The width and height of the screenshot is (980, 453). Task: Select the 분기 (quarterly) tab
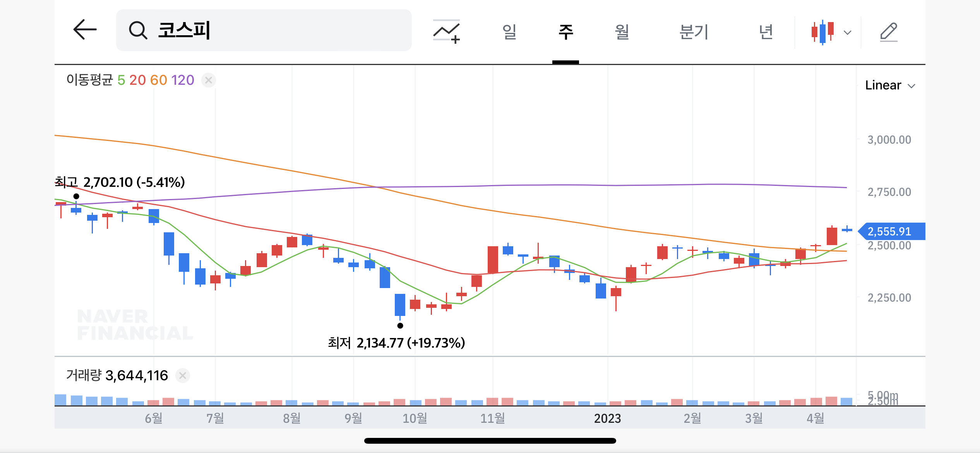point(694,32)
